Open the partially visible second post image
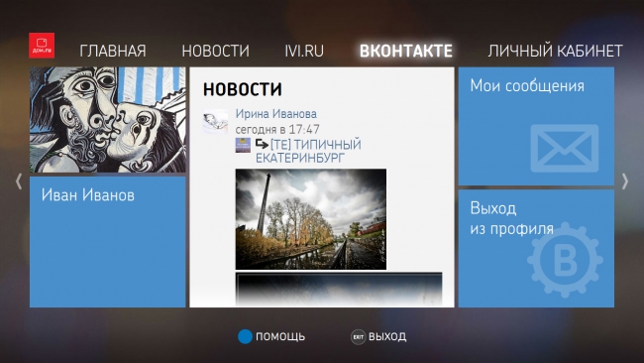Viewport: 644px width, 363px height. pyautogui.click(x=339, y=290)
